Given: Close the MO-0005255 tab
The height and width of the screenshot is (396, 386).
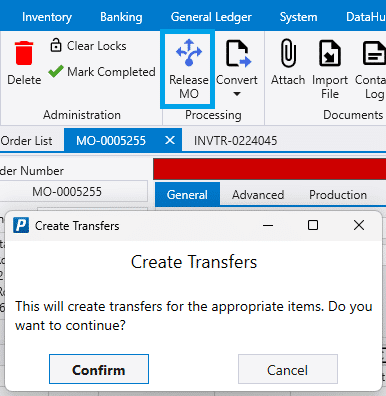Looking at the screenshot, I should [x=170, y=140].
